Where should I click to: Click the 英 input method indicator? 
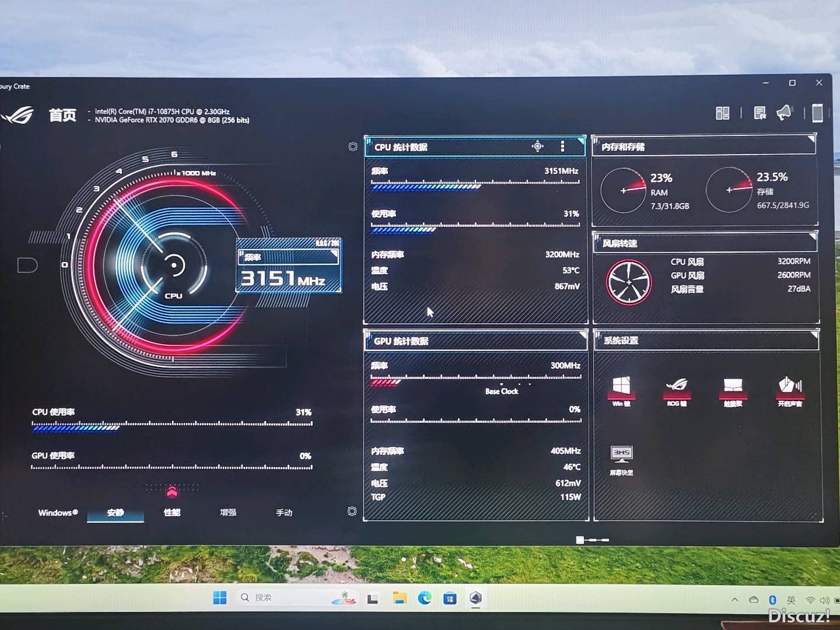(x=791, y=600)
